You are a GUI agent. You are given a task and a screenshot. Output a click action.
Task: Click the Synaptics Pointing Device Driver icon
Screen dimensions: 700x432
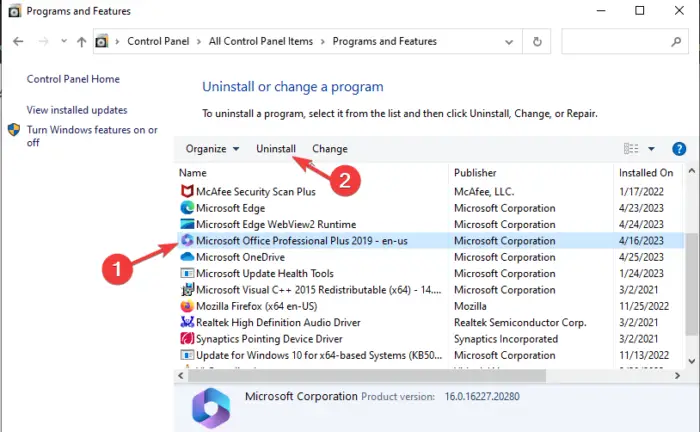click(187, 339)
